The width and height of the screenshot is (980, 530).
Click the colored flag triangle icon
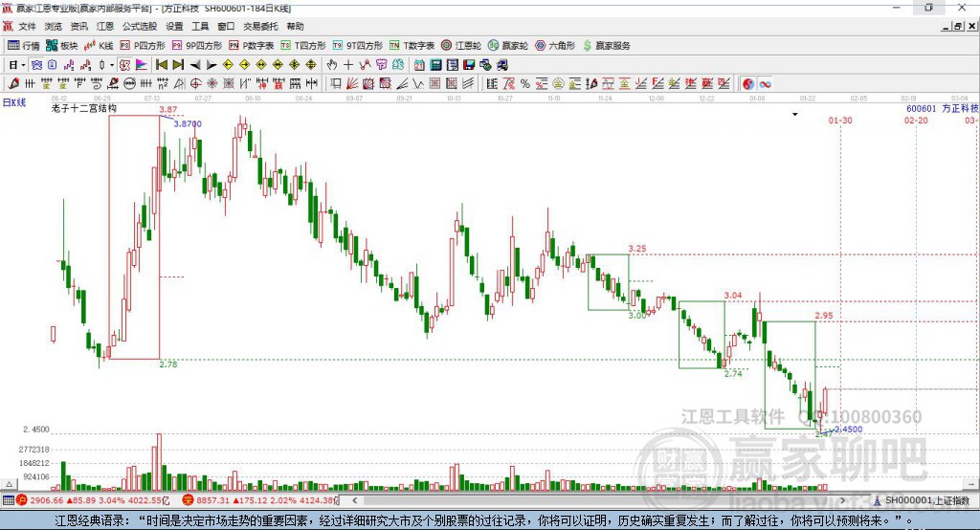point(142,65)
